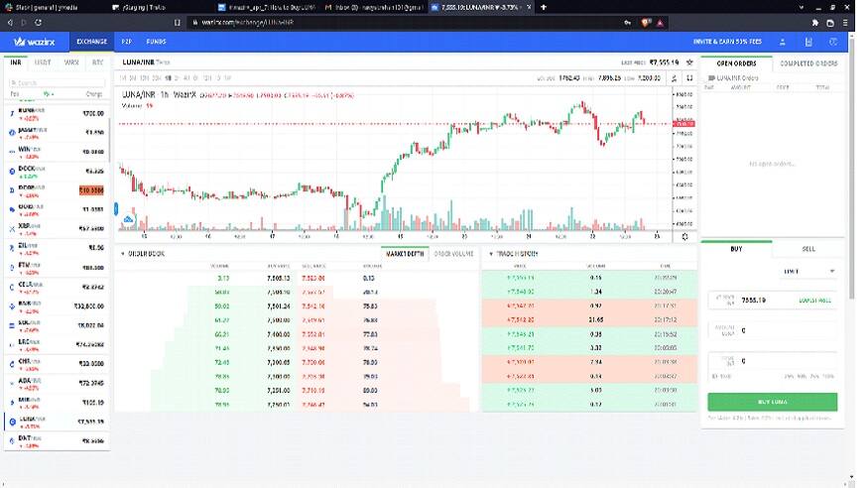Collapse the Trade History section arrow
The width and height of the screenshot is (868, 488).
tap(491, 254)
